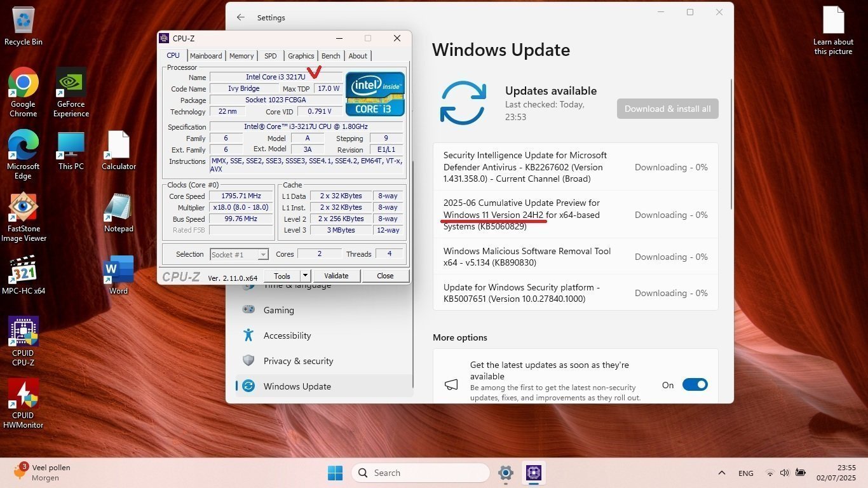
Task: Open Settings gear icon in taskbar
Action: [506, 473]
